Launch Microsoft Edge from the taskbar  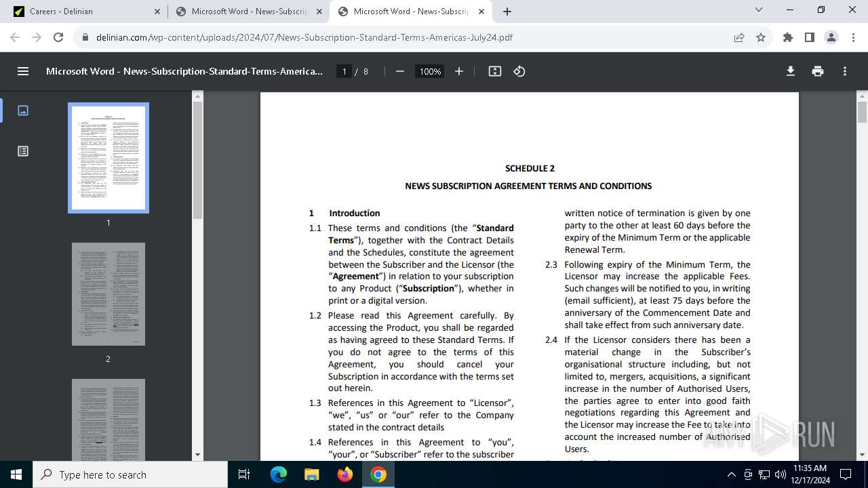pyautogui.click(x=279, y=474)
